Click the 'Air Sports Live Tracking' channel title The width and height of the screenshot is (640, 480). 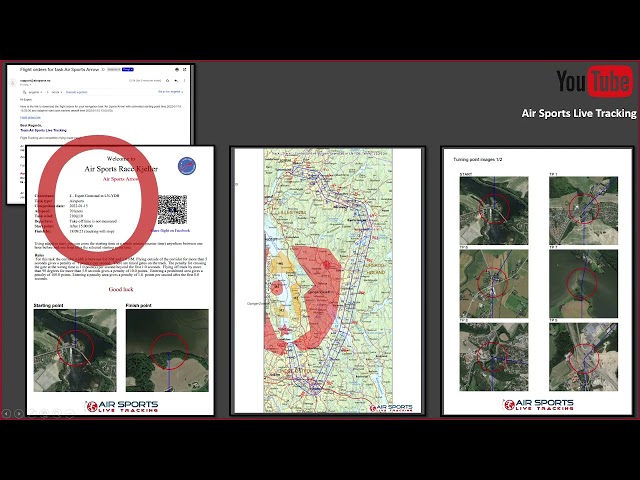pyautogui.click(x=579, y=113)
